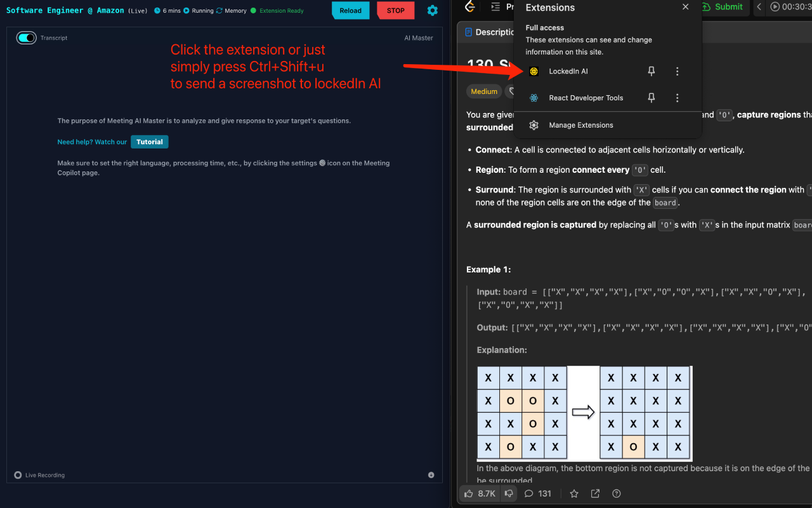This screenshot has height=508, width=812.
Task: Click the 'Input:' board line in Example 1
Action: pos(641,298)
